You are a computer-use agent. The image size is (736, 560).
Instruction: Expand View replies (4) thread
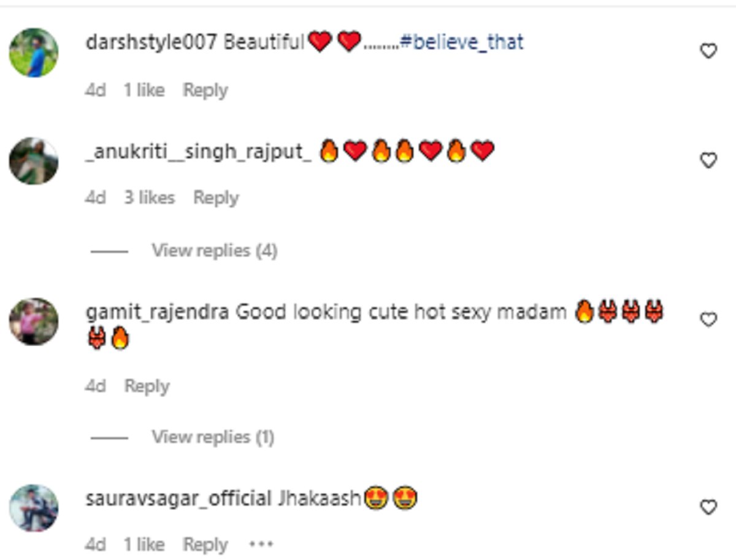click(x=215, y=251)
